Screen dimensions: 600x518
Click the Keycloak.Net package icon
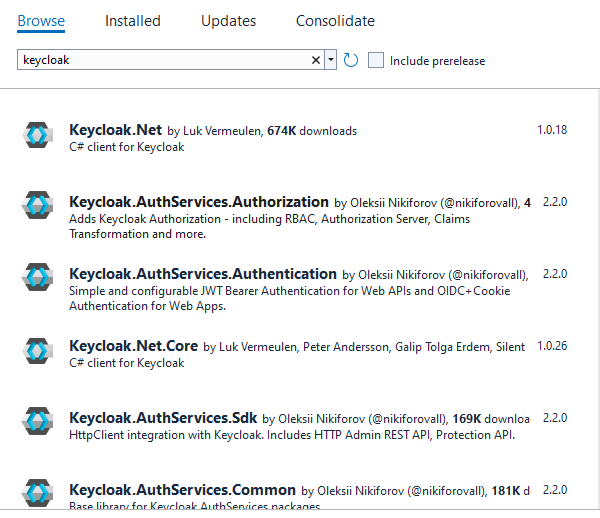click(x=38, y=135)
